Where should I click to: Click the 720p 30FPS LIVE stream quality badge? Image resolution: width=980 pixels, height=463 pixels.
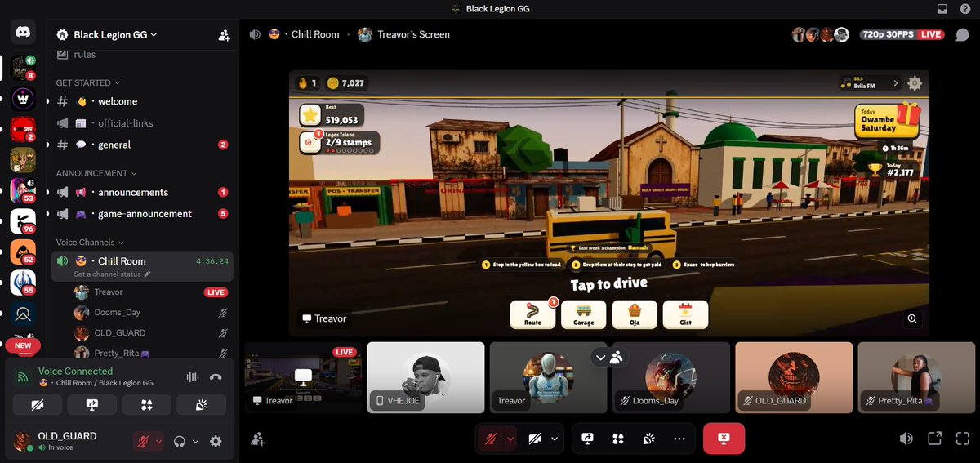[902, 35]
